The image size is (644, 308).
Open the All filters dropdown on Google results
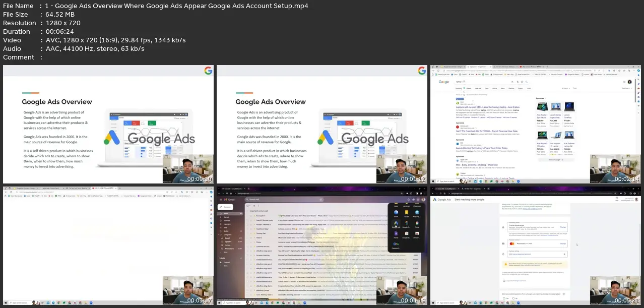pos(565,88)
